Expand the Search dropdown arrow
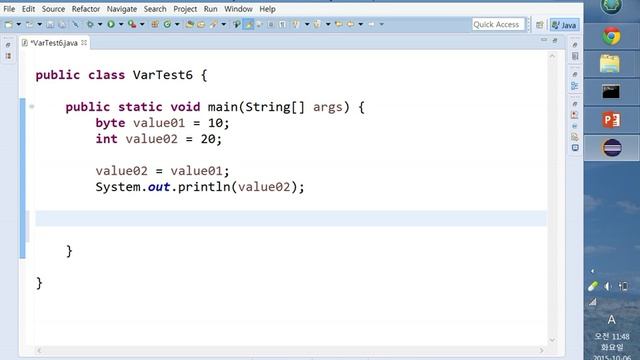640x360 pixels. coord(223,24)
